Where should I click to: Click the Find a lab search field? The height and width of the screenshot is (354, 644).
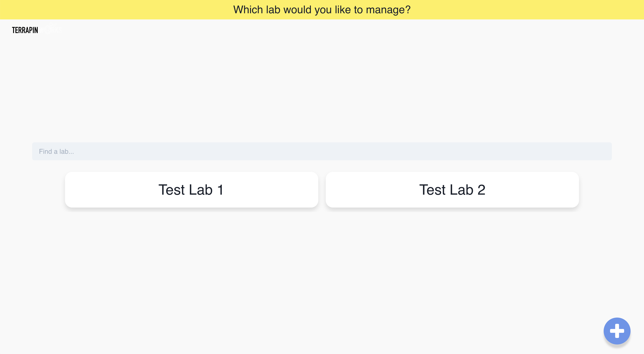[x=322, y=152]
